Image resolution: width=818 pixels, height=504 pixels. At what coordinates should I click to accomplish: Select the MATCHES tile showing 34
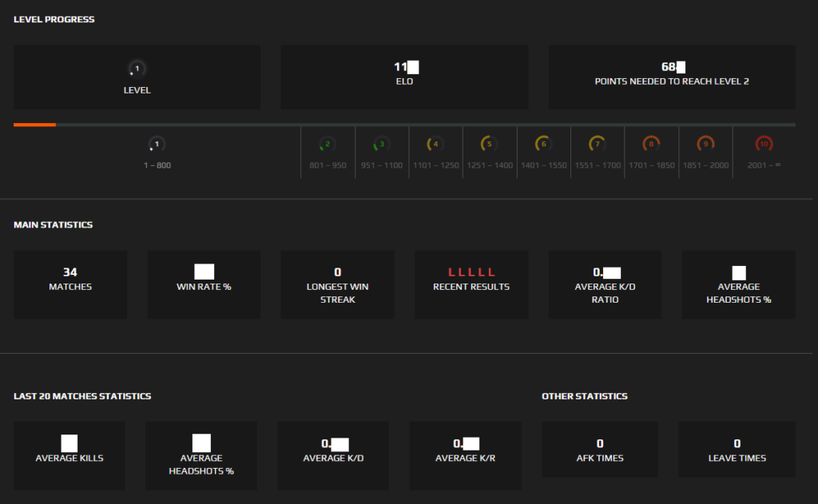[69, 284]
